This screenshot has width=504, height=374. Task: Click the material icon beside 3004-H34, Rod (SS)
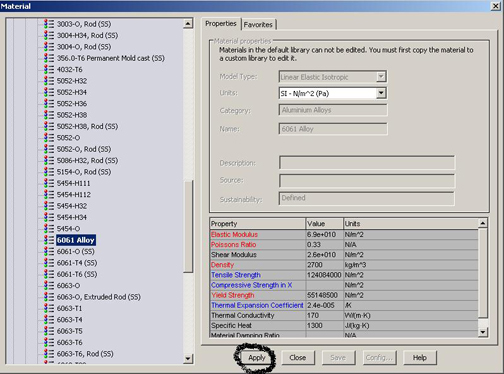[49, 35]
